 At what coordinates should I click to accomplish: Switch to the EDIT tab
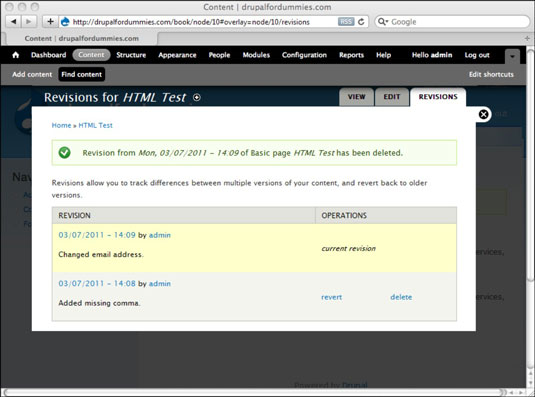392,97
